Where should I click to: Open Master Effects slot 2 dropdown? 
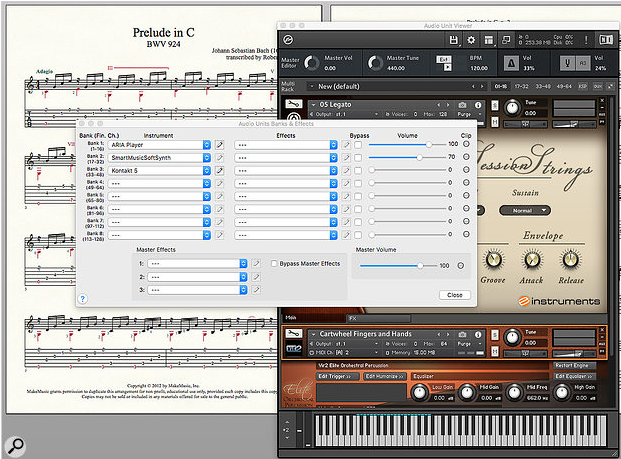[x=198, y=277]
